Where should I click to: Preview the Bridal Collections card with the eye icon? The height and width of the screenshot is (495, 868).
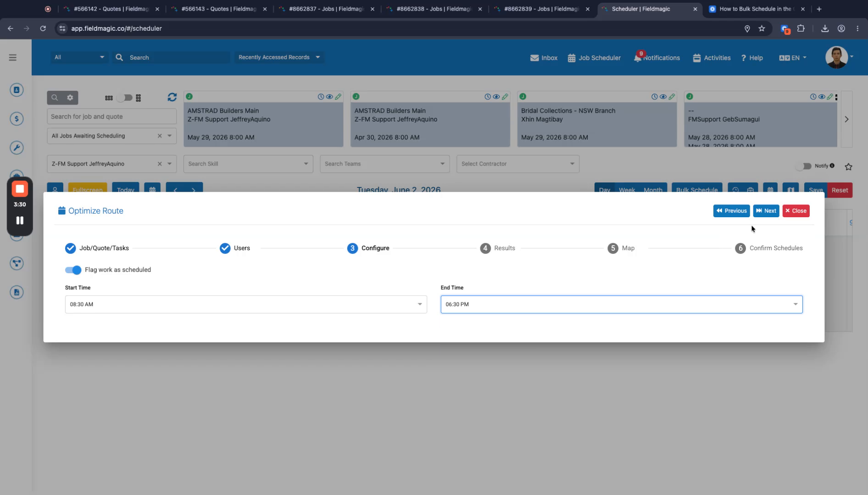coord(663,97)
